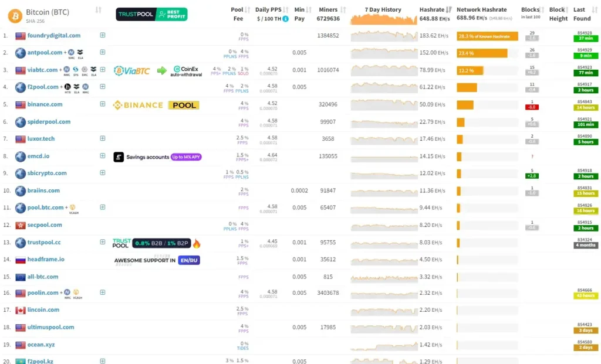Open the ocean.xyz pool website
Screen dimensions: 601x364
point(41,345)
